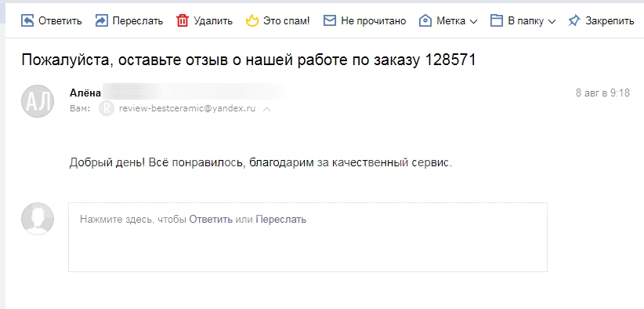Click the Вам: recipient label
The height and width of the screenshot is (309, 644).
80,109
